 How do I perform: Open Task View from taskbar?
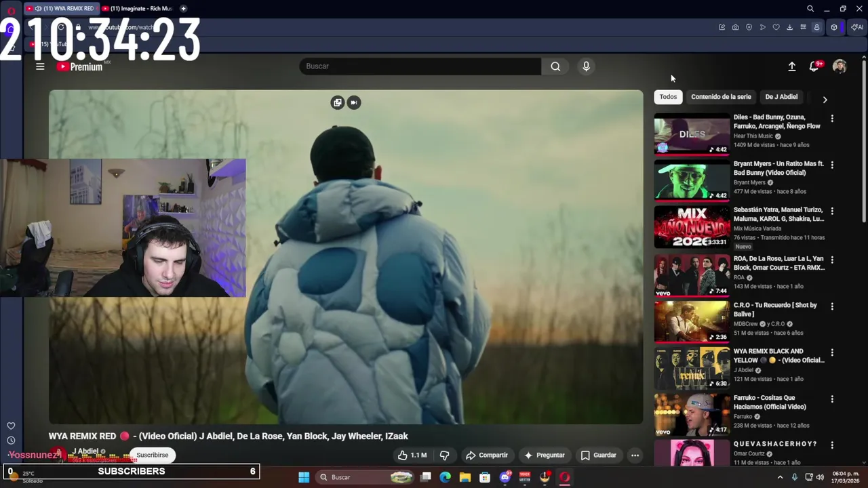point(426,477)
